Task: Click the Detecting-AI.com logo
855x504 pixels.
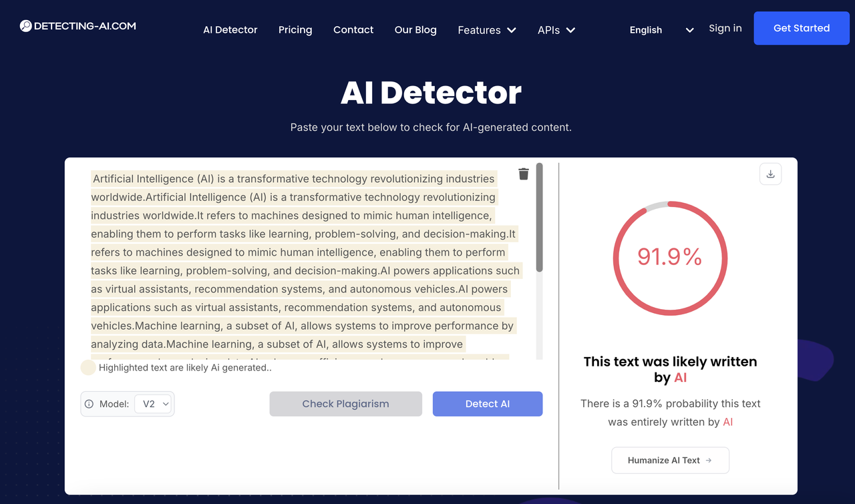Action: click(77, 26)
